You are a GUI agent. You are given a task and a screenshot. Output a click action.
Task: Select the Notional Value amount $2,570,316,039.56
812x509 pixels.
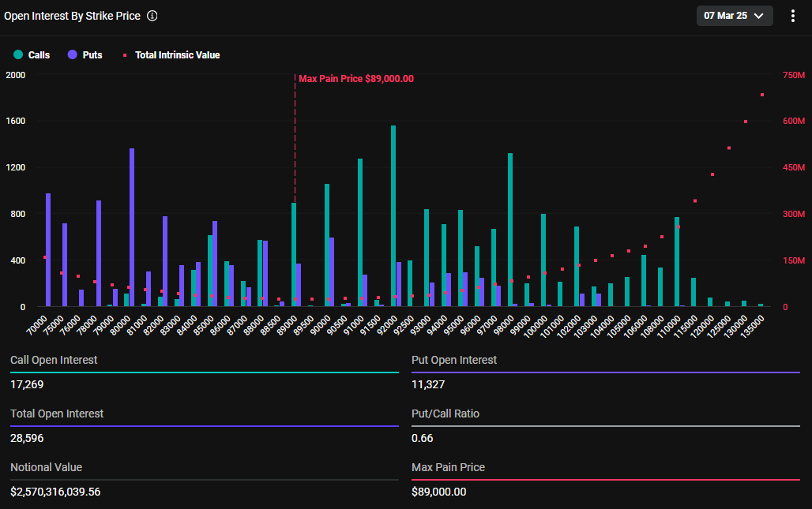55,492
